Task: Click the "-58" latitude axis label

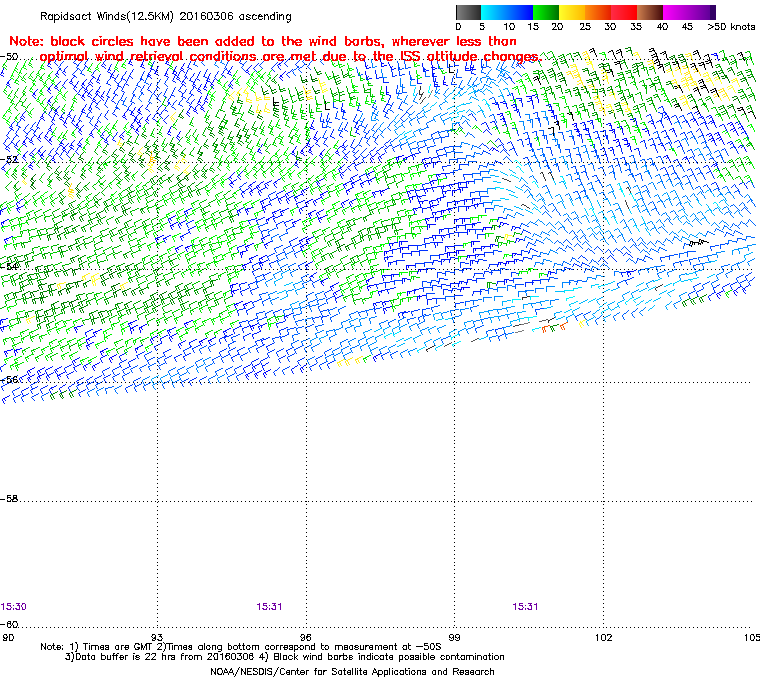Action: (9, 498)
